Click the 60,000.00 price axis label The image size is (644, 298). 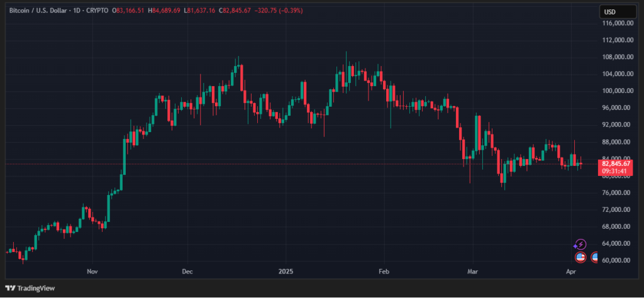point(618,261)
